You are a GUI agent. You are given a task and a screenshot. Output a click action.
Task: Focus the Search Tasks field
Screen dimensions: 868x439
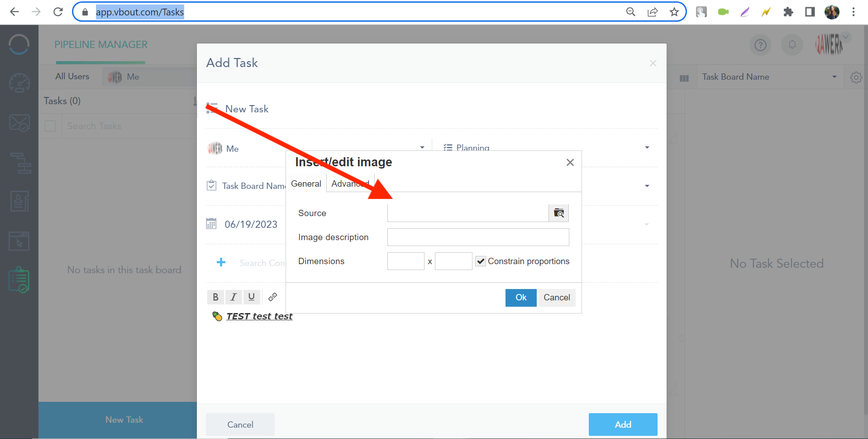coord(129,126)
